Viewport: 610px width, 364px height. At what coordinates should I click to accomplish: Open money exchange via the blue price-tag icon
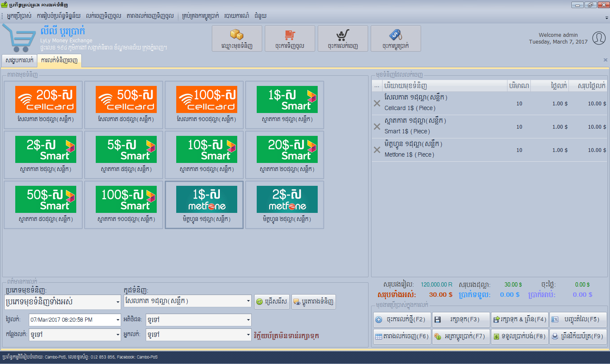click(x=396, y=39)
